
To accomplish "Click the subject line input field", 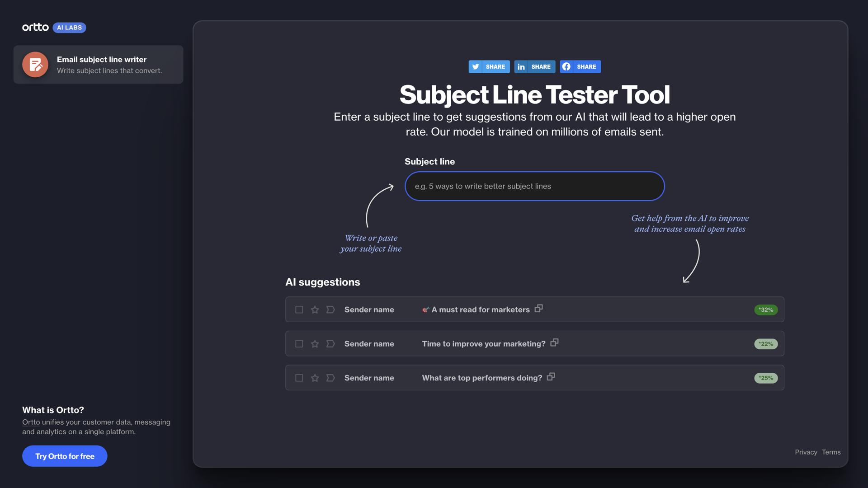I will [534, 186].
